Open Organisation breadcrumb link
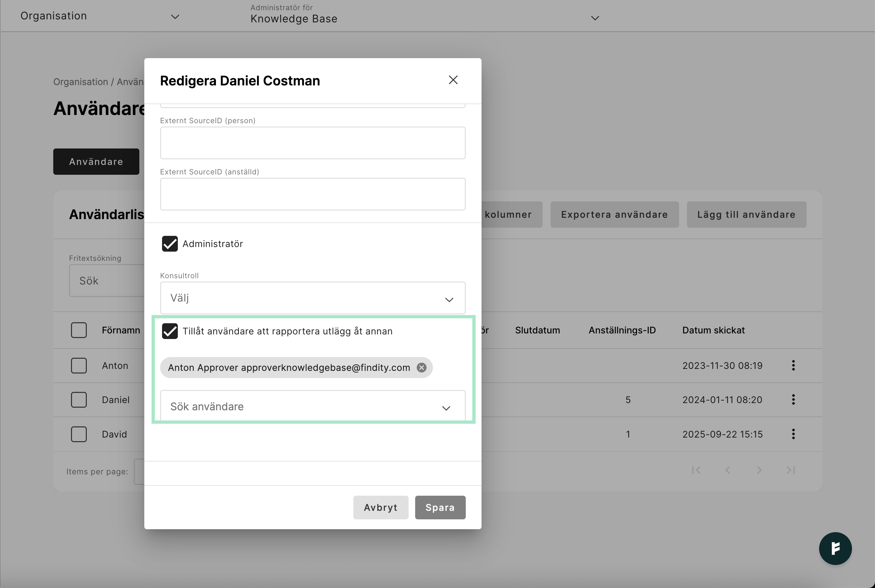 [81, 82]
